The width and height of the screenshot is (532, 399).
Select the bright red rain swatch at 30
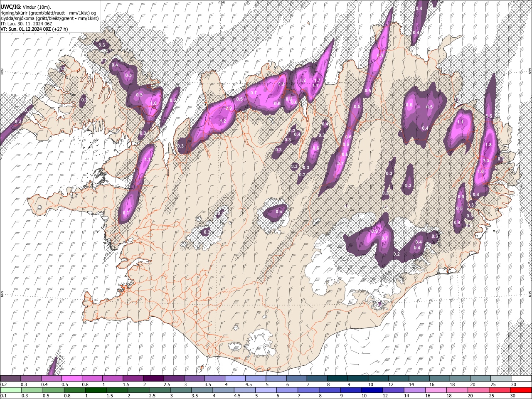click(x=520, y=390)
